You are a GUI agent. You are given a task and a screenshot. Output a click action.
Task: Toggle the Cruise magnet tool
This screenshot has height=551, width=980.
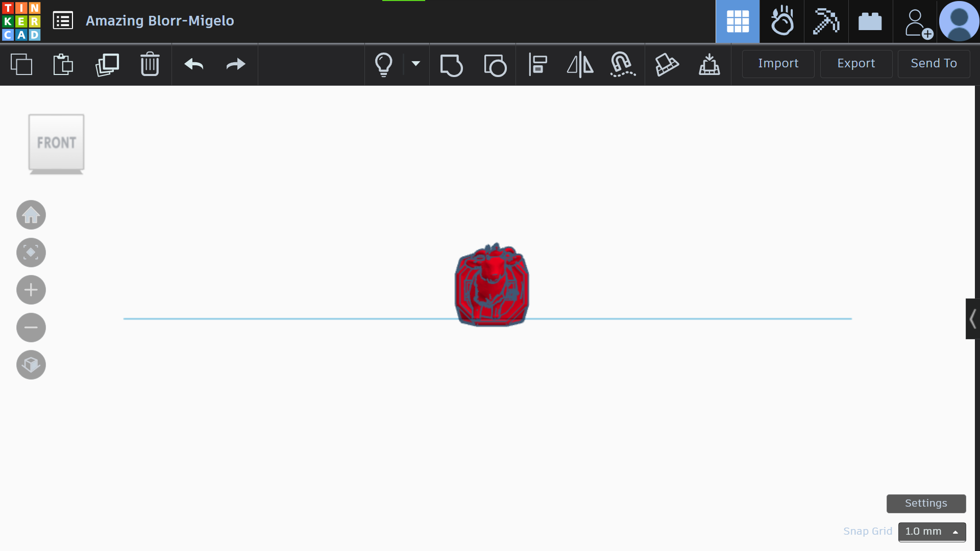pyautogui.click(x=623, y=65)
